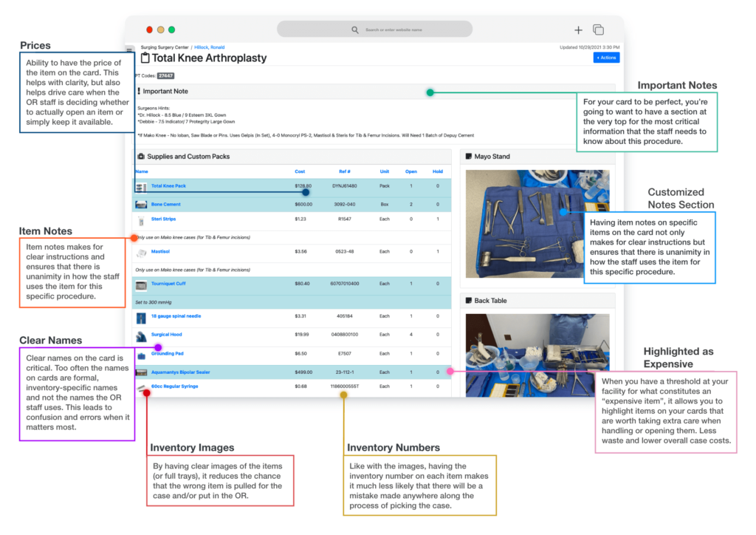Collapse the Mayo Stand panel header
Viewport: 756px width, 535px height.
pos(492,157)
